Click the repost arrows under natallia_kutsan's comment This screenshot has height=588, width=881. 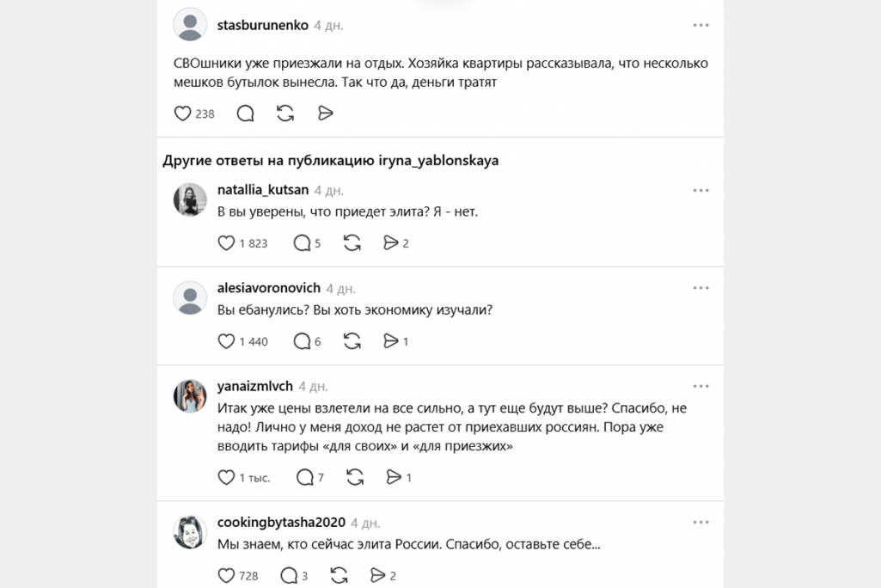(x=352, y=243)
